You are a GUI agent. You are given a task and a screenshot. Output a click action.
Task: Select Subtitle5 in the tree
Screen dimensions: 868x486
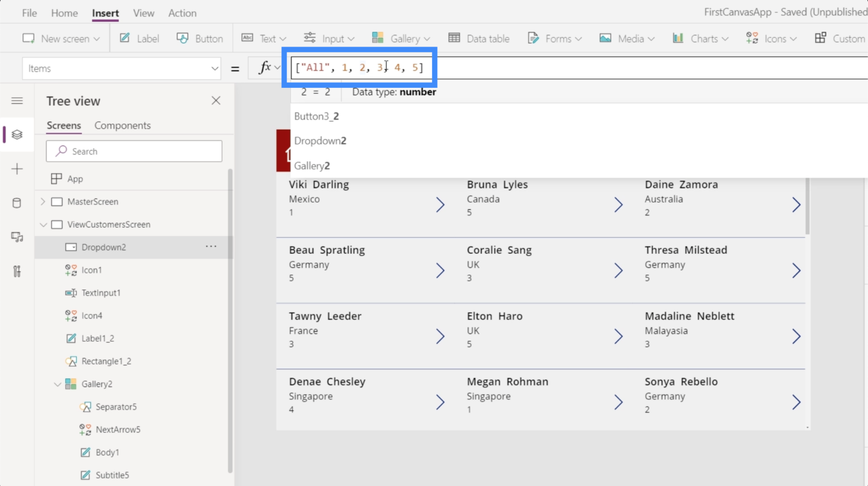112,475
